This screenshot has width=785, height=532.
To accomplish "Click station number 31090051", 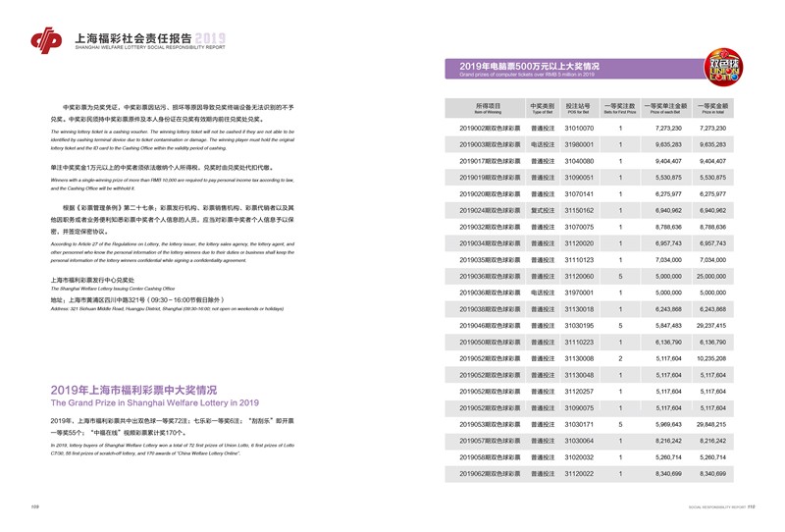I will (579, 178).
